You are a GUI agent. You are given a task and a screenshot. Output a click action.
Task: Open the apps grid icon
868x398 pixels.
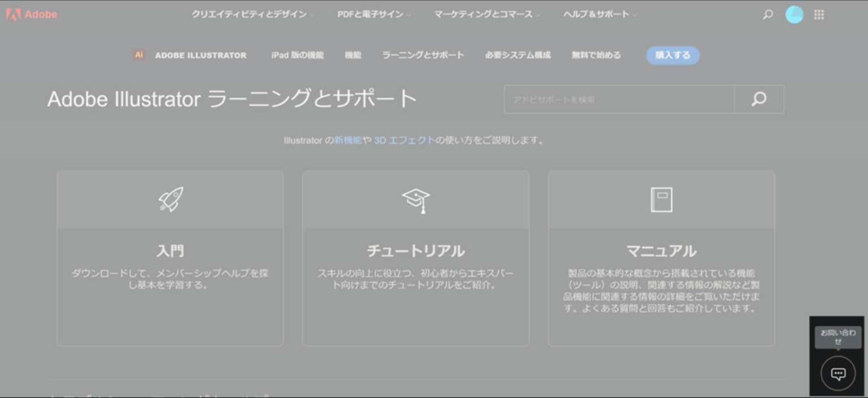coord(819,15)
